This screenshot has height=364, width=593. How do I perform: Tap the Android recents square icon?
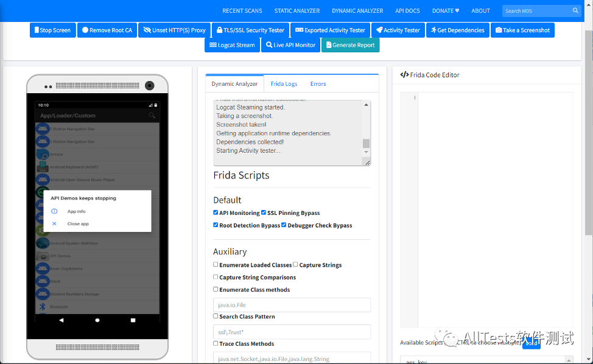(133, 320)
